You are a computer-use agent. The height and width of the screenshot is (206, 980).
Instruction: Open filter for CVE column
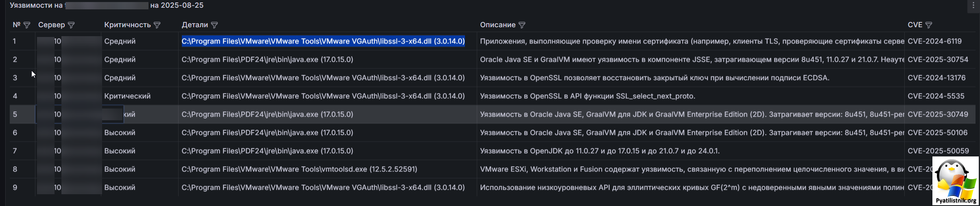(x=929, y=25)
